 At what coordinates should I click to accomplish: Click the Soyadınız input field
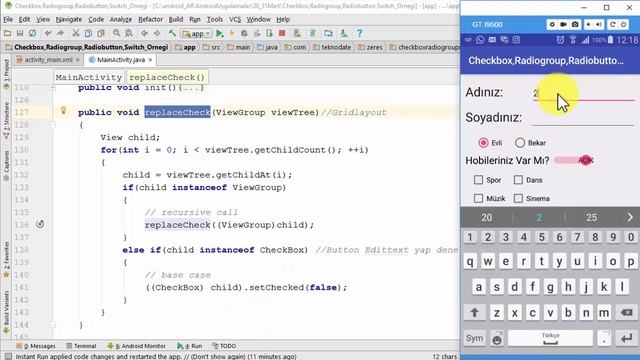pyautogui.click(x=583, y=118)
